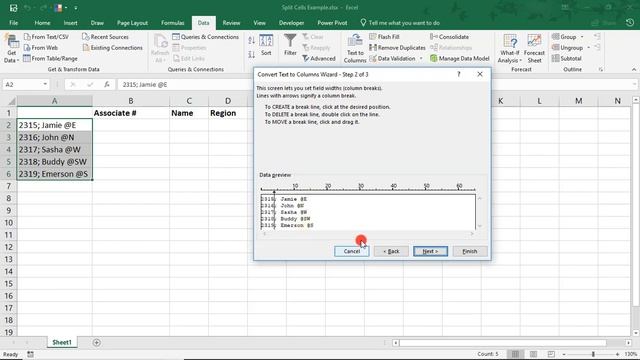Click Remove Duplicates
The height and width of the screenshot is (360, 640).
[x=397, y=48]
